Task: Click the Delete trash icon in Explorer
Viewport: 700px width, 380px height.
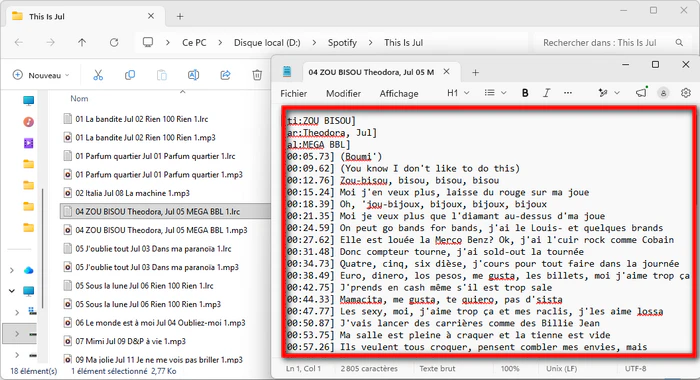Action: [x=257, y=75]
